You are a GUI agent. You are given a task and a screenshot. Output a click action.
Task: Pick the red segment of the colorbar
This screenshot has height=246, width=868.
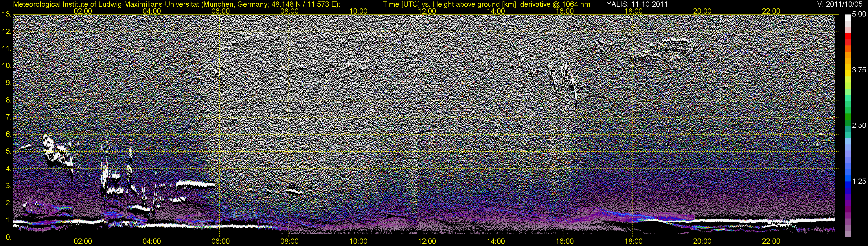(847, 36)
